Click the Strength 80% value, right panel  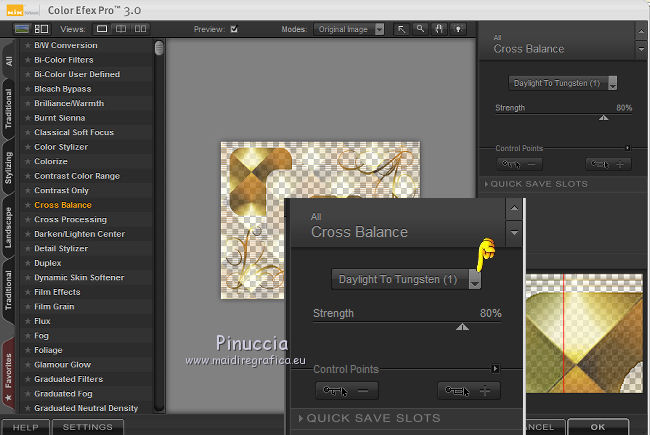pos(624,108)
